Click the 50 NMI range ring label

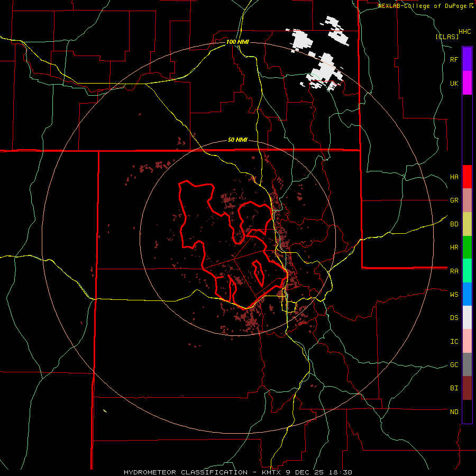click(237, 140)
